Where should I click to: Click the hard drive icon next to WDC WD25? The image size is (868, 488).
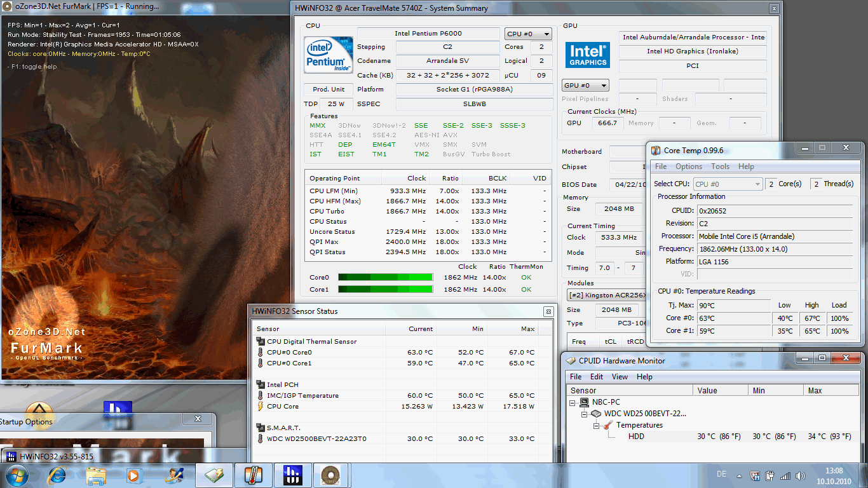pos(596,414)
